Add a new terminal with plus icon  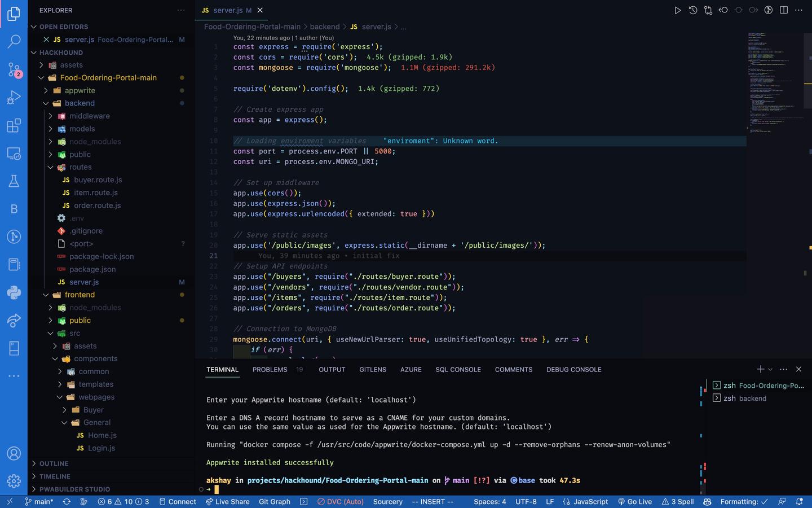point(760,369)
